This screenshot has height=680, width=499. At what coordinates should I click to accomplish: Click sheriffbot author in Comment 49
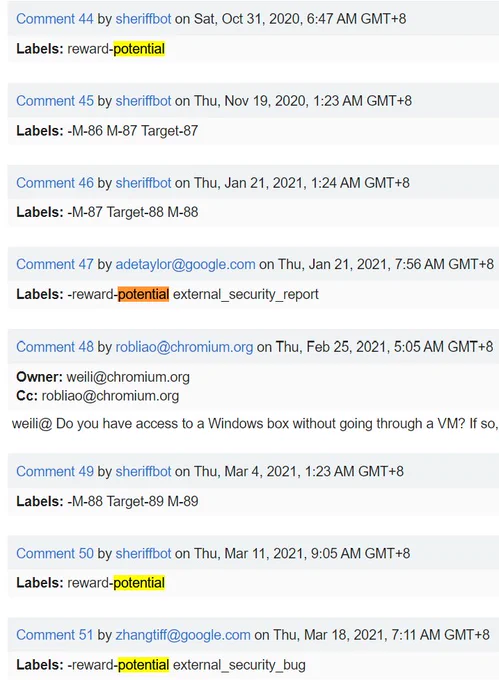coord(144,471)
